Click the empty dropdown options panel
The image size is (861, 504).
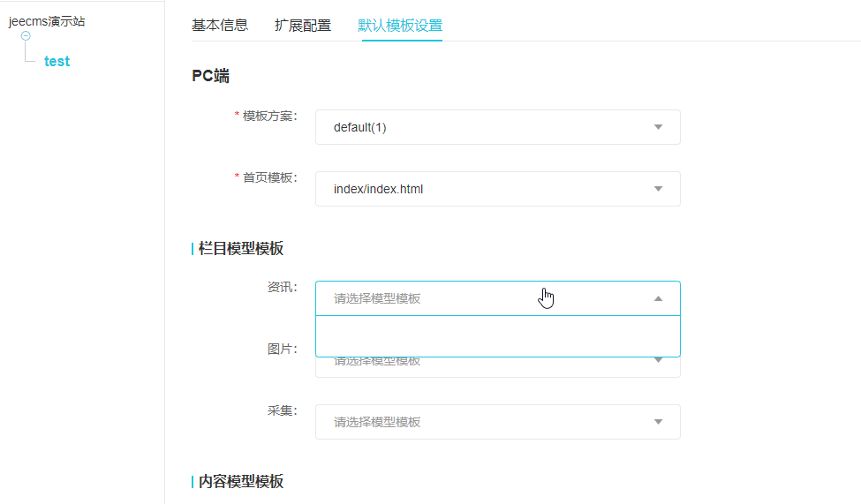pyautogui.click(x=497, y=335)
